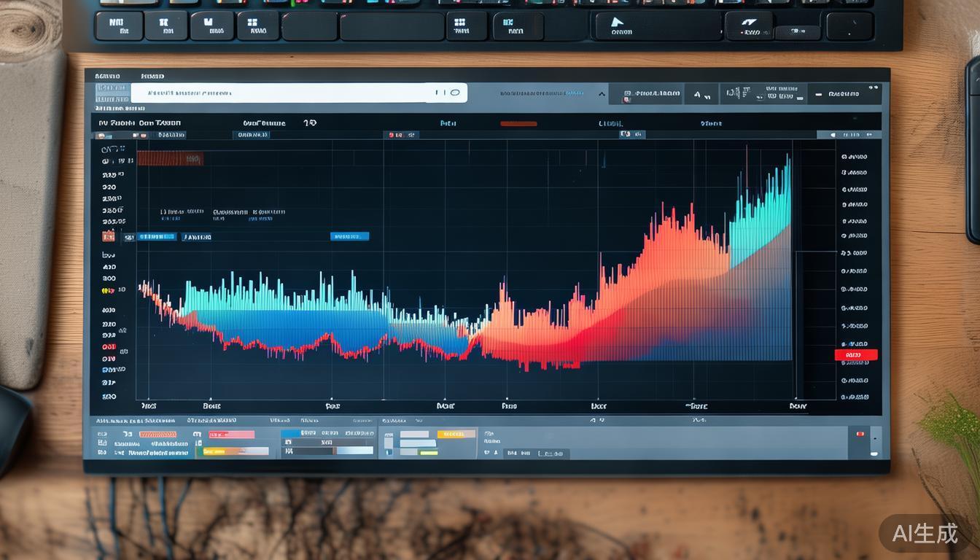Click the white search input field

(x=277, y=93)
